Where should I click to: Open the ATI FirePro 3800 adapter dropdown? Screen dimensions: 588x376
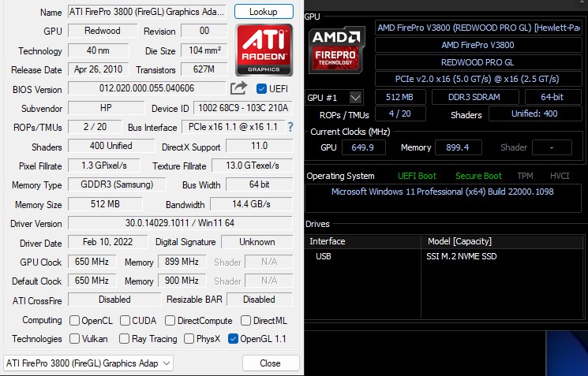pos(88,363)
